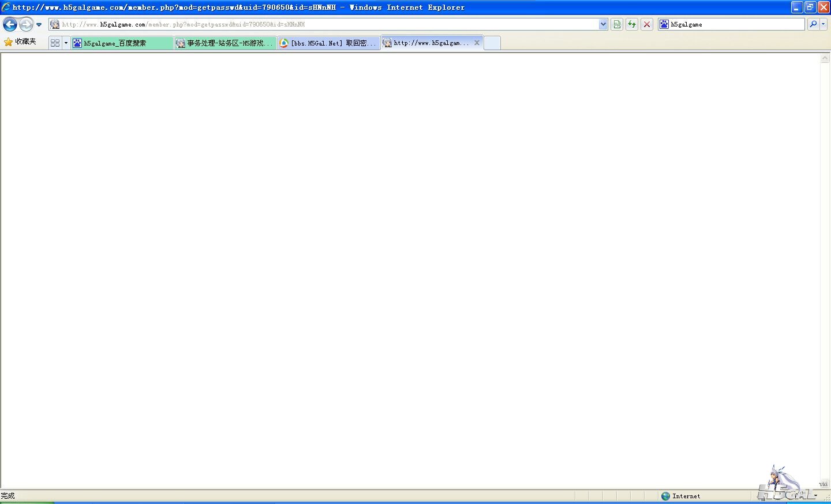Viewport: 831px width, 504px height.
Task: Click the browser Back arrow button
Action: click(10, 24)
